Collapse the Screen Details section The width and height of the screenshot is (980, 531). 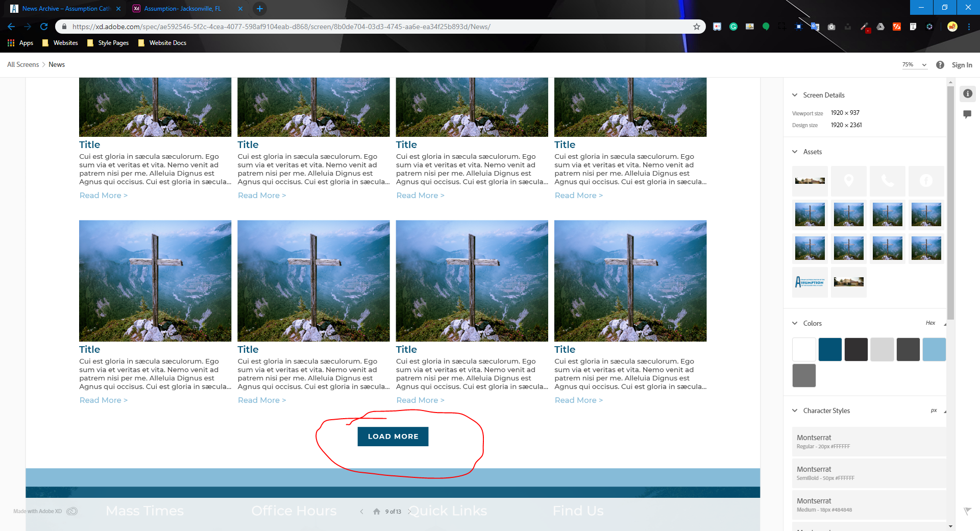tap(795, 95)
